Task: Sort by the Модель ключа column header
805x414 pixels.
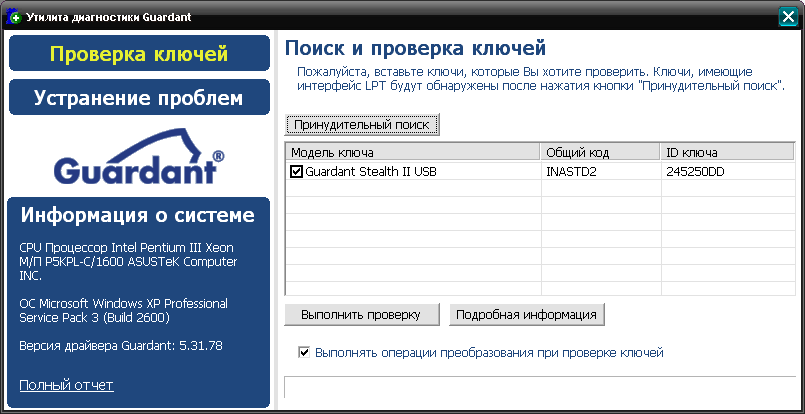Action: click(x=413, y=152)
